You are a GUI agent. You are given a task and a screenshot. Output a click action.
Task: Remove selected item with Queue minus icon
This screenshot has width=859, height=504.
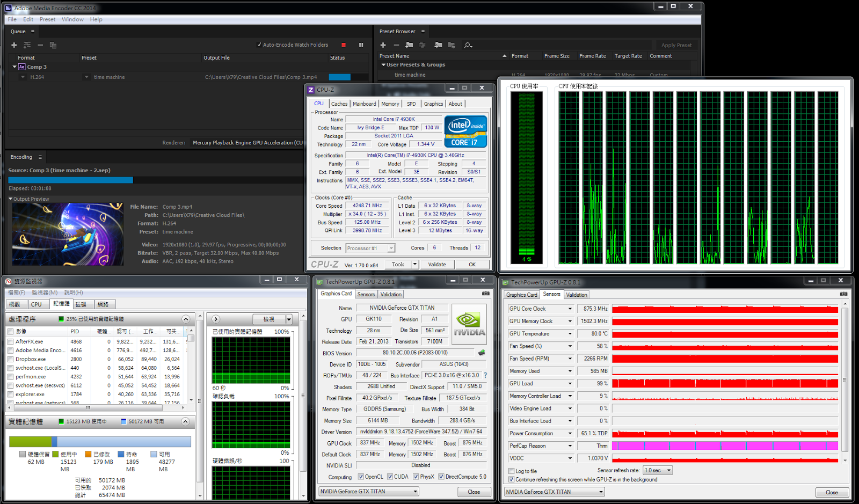[40, 45]
